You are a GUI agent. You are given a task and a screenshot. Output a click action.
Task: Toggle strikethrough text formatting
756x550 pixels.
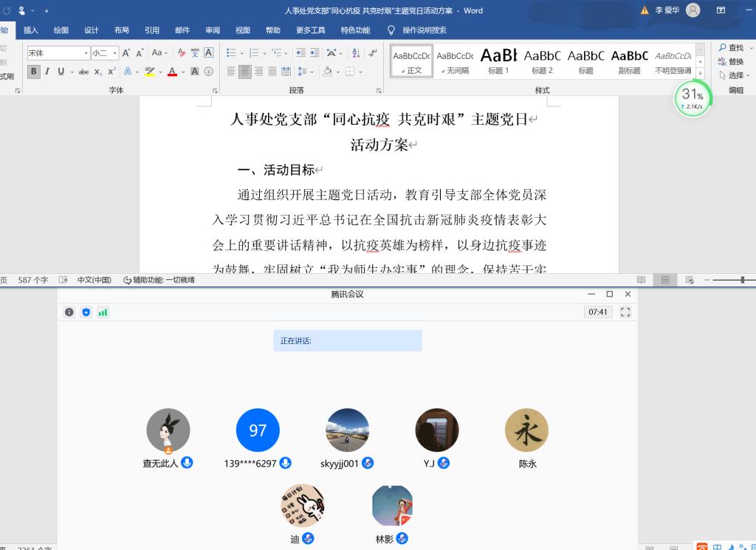click(x=83, y=72)
